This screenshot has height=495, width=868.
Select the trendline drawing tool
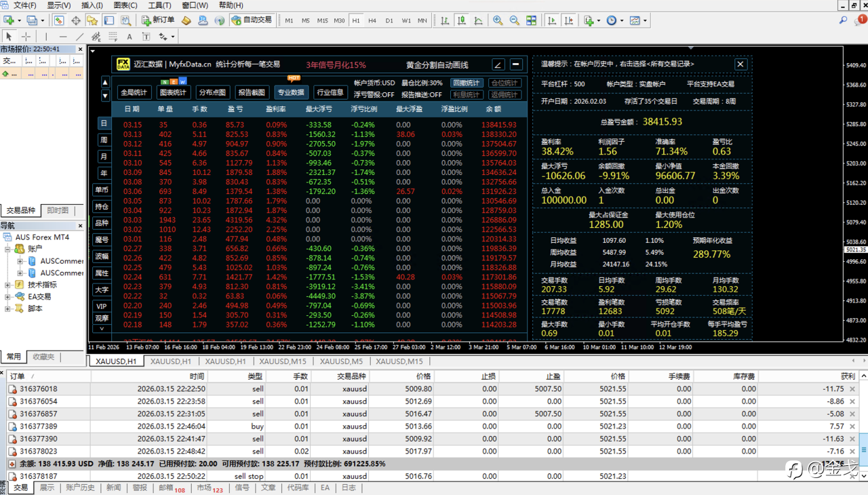click(x=80, y=36)
